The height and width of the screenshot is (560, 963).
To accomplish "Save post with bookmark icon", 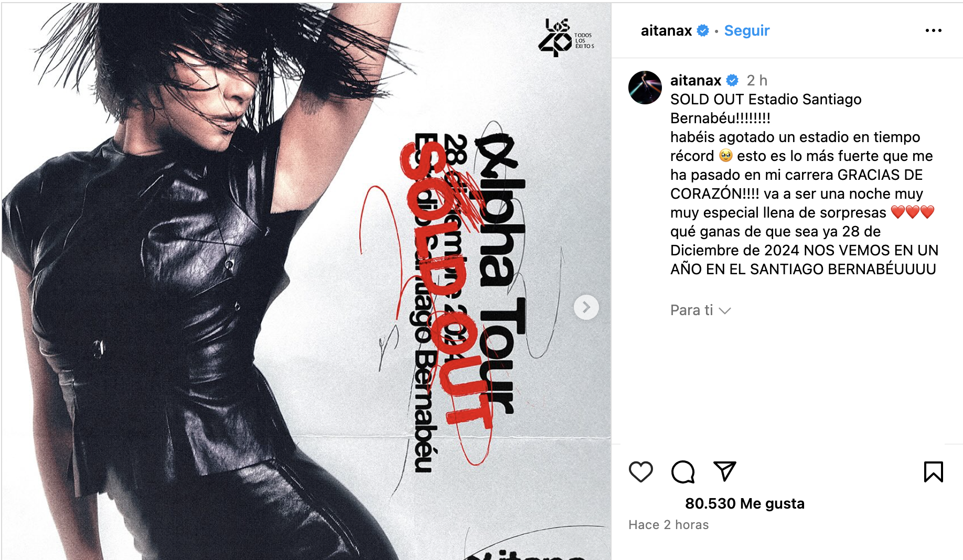I will pos(933,472).
